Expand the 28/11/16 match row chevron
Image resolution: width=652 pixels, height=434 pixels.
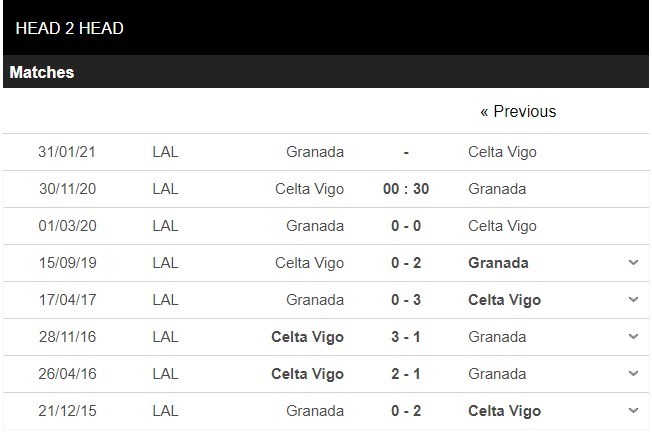click(x=633, y=337)
